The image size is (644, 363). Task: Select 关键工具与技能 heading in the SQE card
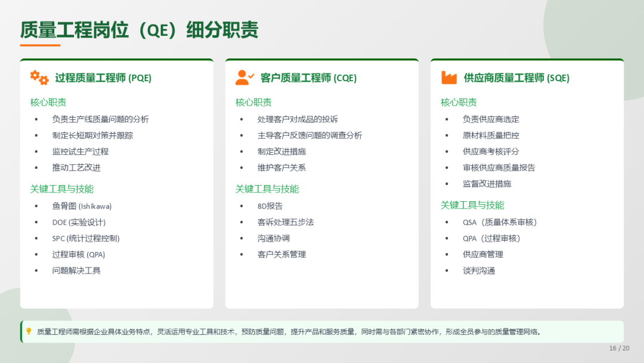click(x=472, y=205)
